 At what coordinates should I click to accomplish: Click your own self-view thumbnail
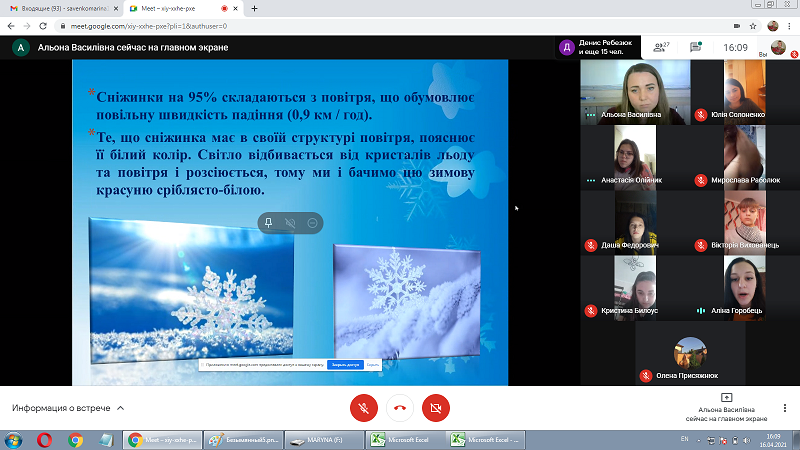(x=778, y=47)
